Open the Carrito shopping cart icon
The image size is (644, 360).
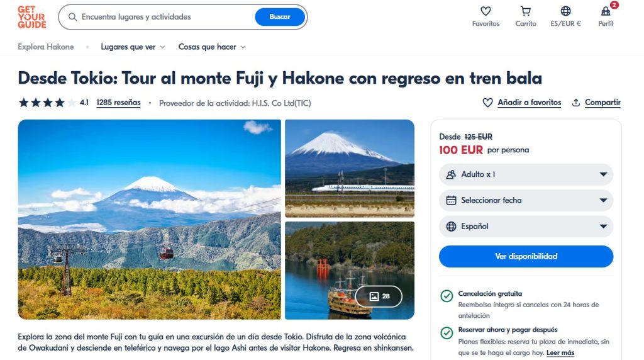click(526, 11)
